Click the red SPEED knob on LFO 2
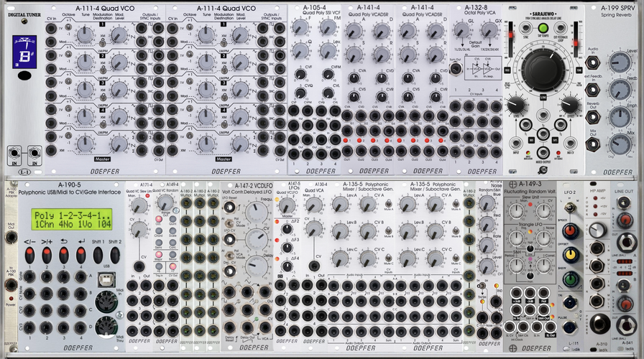644x359 pixels. [x=570, y=231]
